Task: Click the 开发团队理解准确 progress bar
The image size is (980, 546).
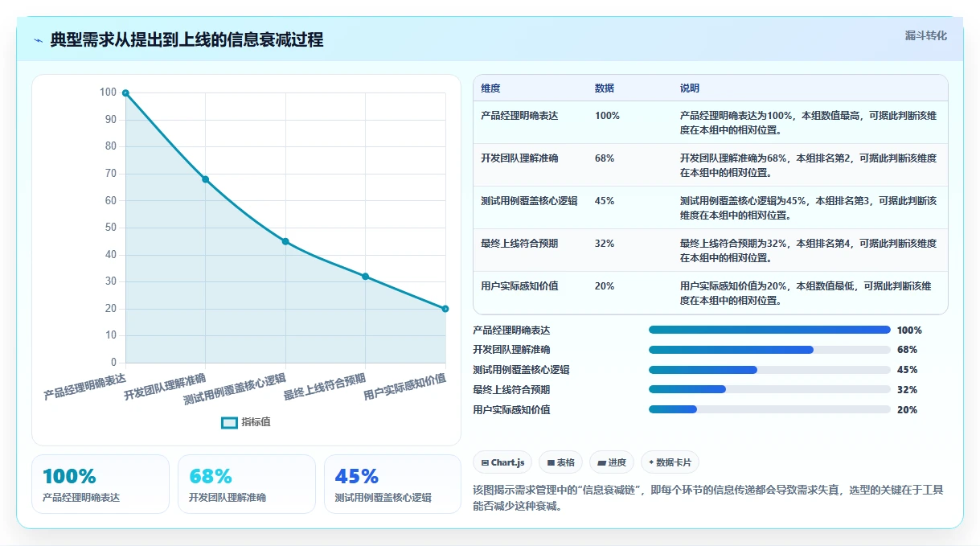Action: click(x=769, y=350)
